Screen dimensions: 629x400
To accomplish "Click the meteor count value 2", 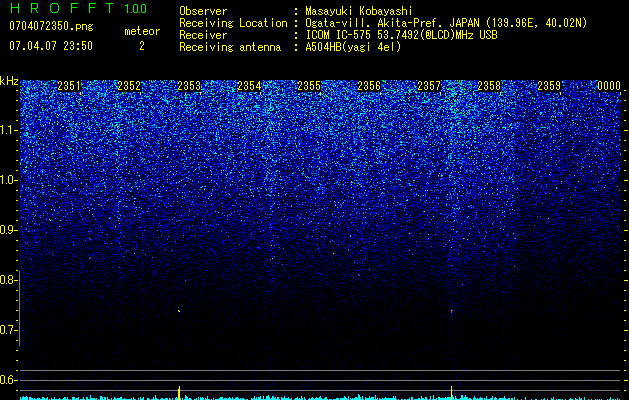I will click(x=142, y=46).
